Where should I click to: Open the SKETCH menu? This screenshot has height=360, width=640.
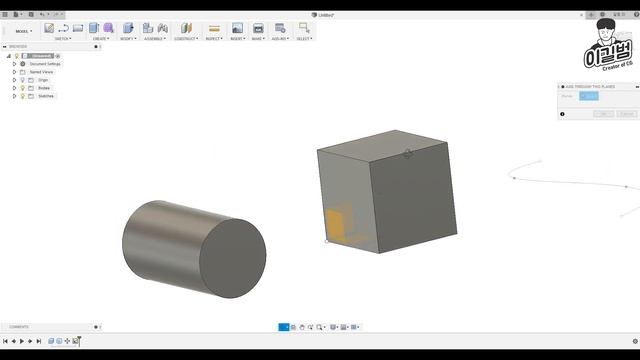click(63, 38)
